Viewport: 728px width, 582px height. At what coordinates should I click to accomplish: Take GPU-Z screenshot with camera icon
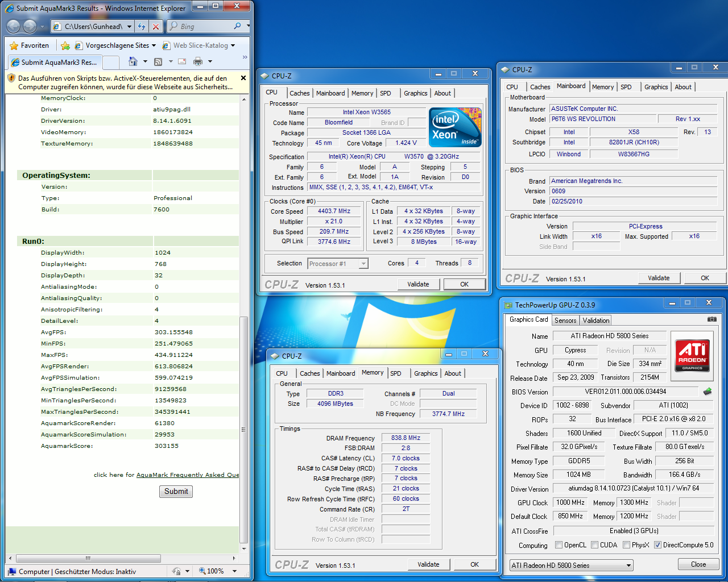pyautogui.click(x=712, y=319)
